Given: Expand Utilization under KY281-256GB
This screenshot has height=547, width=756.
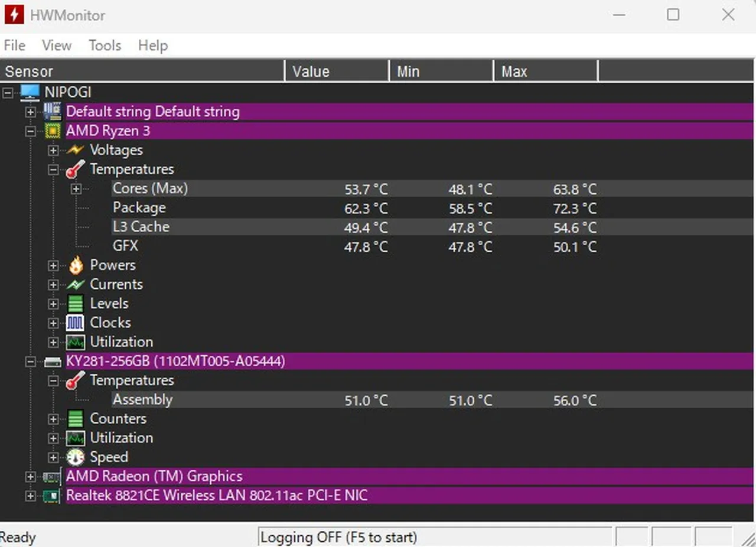Looking at the screenshot, I should tap(54, 438).
